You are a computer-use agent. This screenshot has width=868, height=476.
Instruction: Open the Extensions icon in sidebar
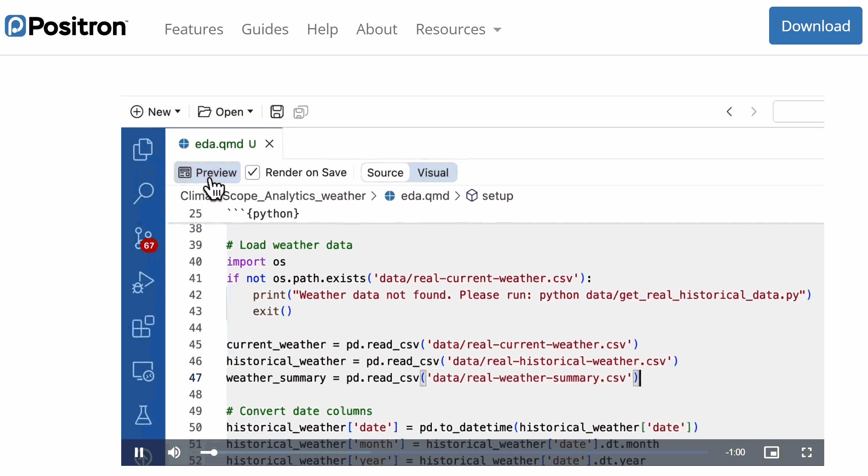click(x=143, y=327)
